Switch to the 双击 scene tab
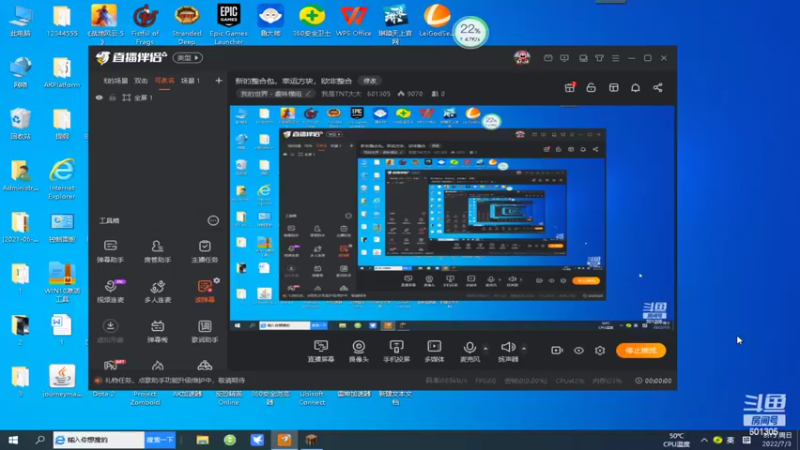This screenshot has width=800, height=450. [141, 81]
